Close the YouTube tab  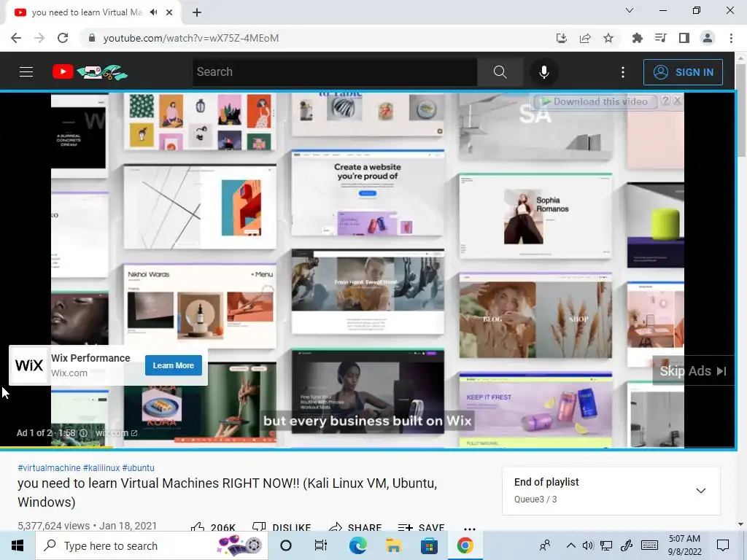169,12
